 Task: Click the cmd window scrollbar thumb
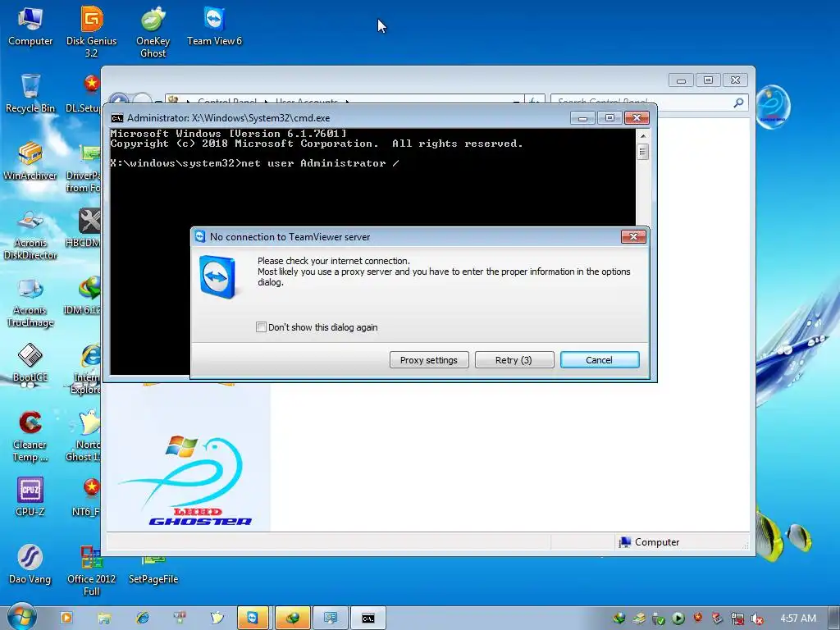[643, 152]
